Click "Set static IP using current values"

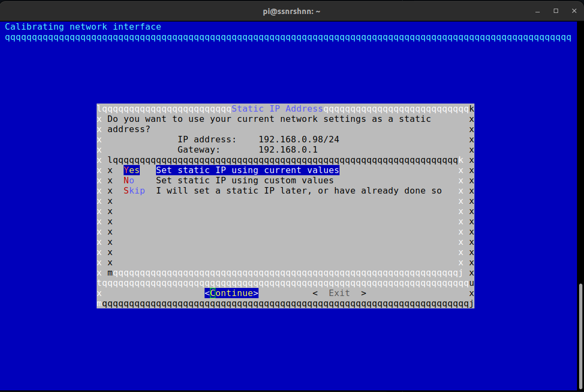click(247, 170)
